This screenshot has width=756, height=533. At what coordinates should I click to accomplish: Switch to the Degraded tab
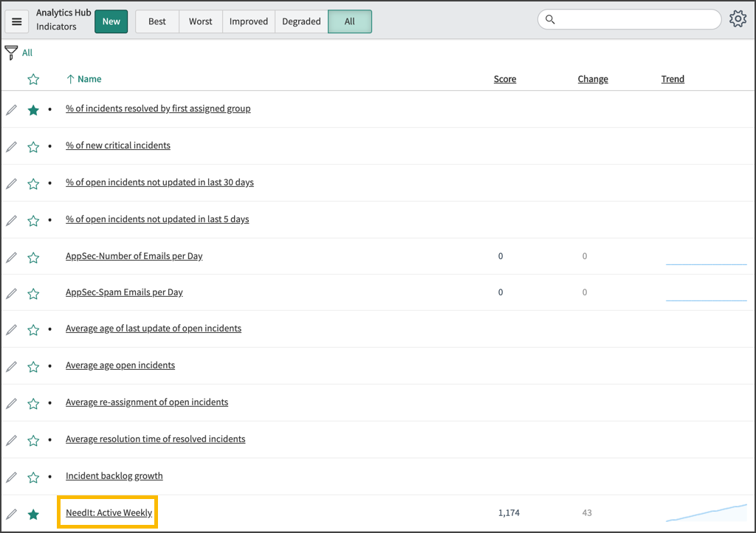pyautogui.click(x=300, y=21)
